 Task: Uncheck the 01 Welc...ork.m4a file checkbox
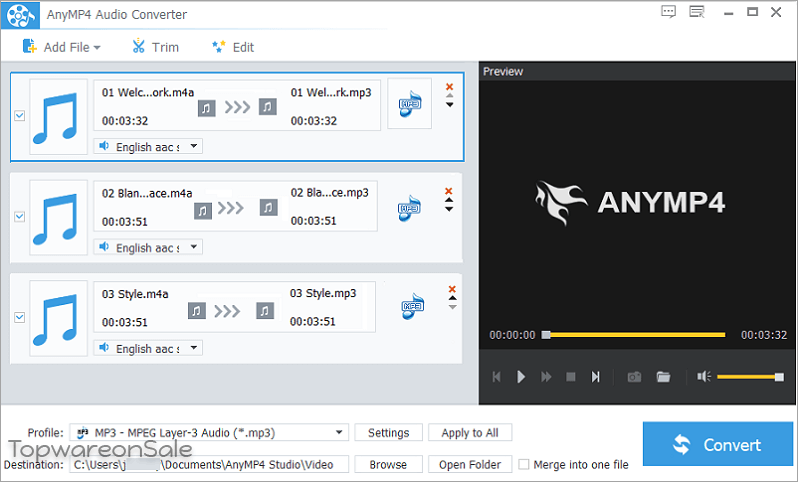click(19, 116)
